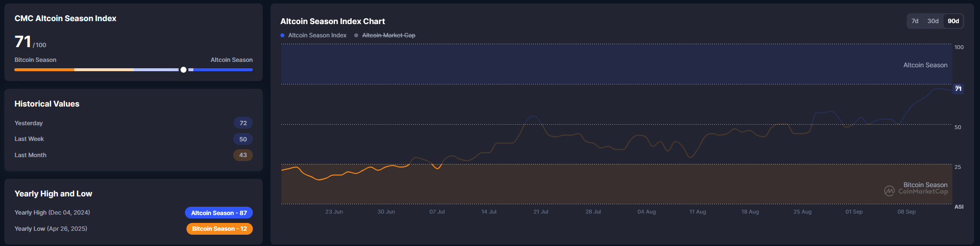This screenshot has height=246, width=980.
Task: Toggle the Altcoin Season Index legend series
Action: pyautogui.click(x=313, y=35)
